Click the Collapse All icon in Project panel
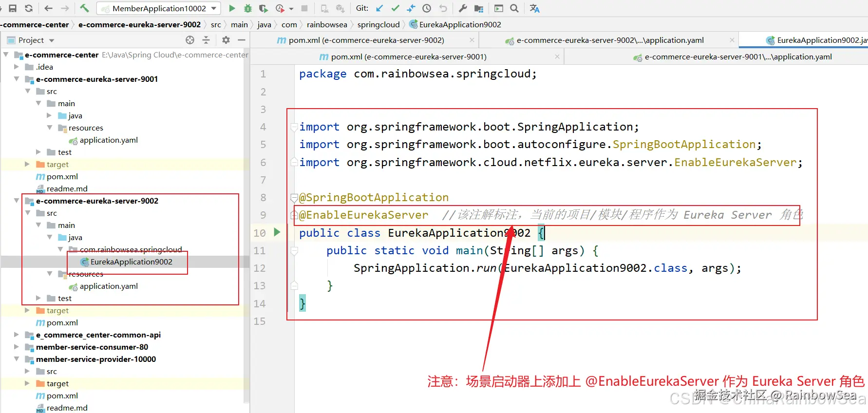Screen dimensions: 868x413 pyautogui.click(x=206, y=40)
